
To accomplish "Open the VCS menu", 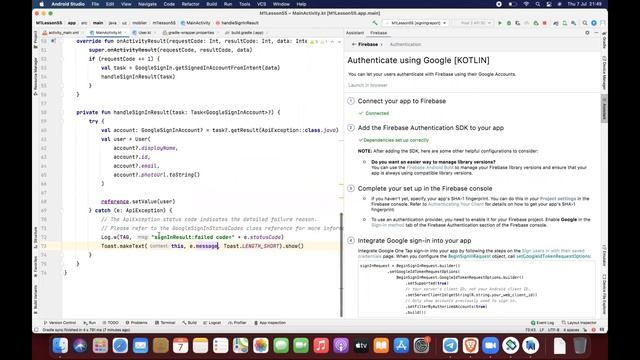I will (261, 4).
